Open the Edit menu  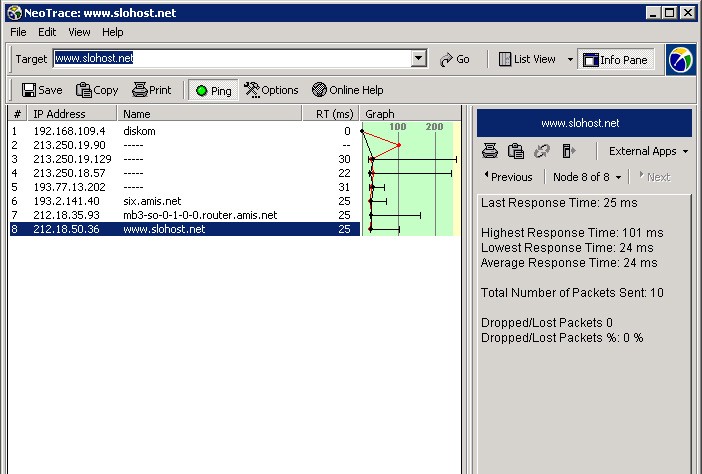[47, 32]
